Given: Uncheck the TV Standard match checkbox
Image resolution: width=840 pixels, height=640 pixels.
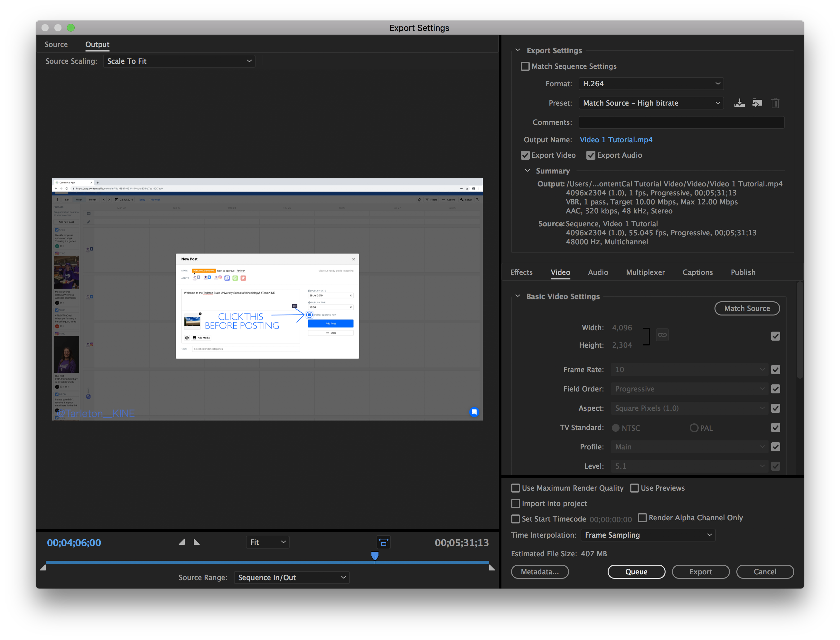Looking at the screenshot, I should [775, 428].
